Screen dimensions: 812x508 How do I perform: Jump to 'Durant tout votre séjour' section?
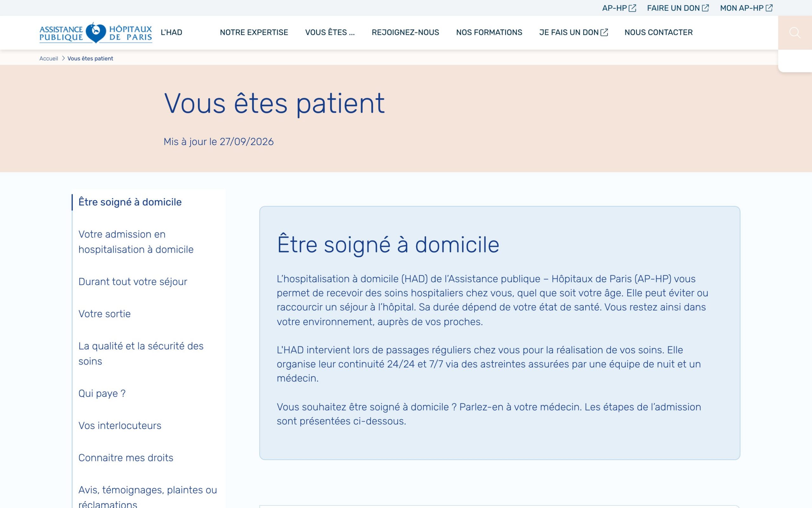point(133,282)
